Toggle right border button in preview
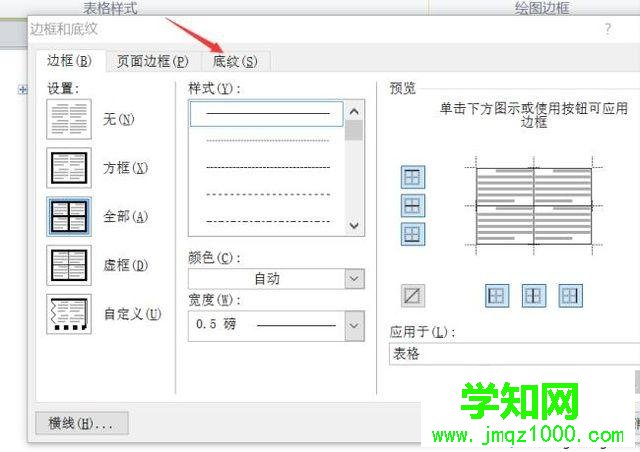 pos(570,296)
